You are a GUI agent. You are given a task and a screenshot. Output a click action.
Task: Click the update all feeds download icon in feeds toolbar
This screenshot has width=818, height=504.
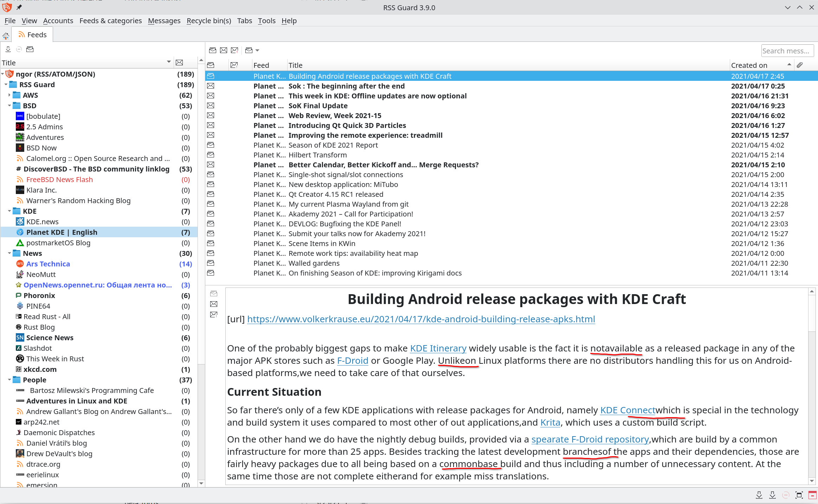pos(8,49)
